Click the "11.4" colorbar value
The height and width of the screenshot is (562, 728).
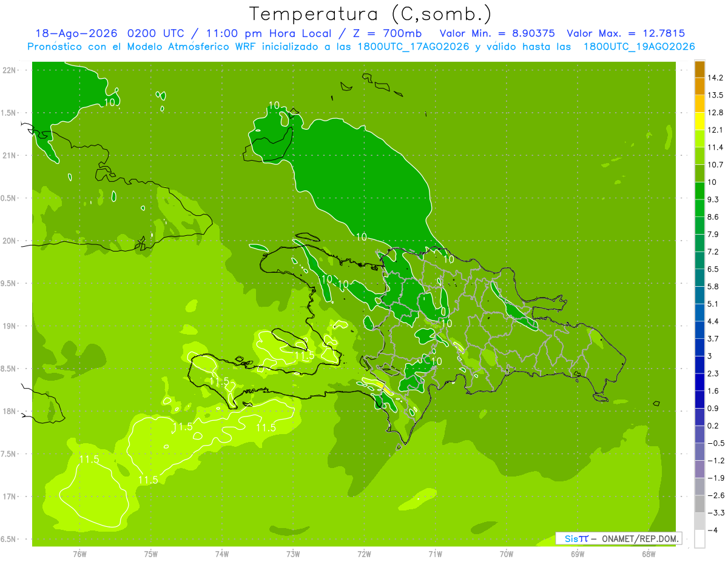click(715, 147)
